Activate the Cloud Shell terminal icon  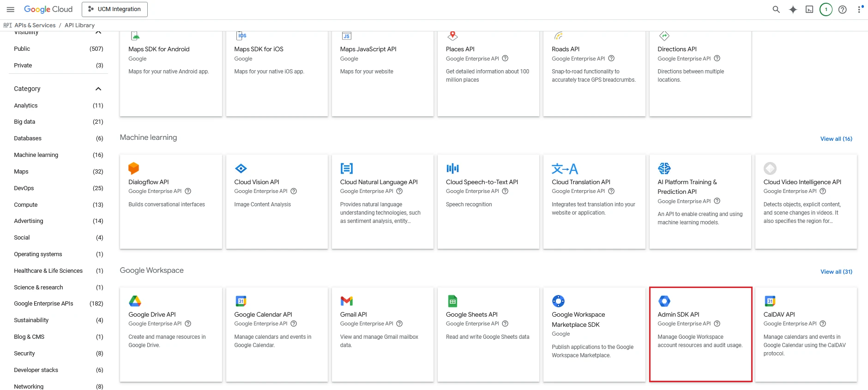(809, 9)
